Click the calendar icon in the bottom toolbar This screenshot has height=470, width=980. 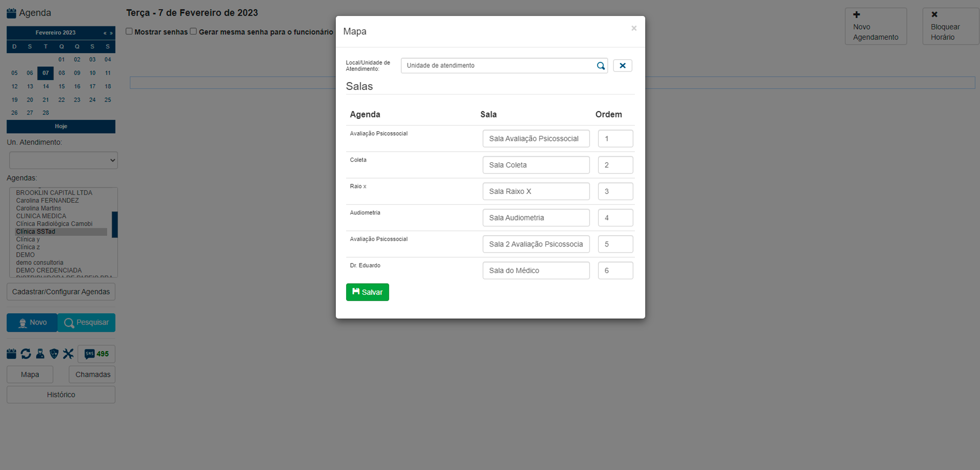pos(11,354)
